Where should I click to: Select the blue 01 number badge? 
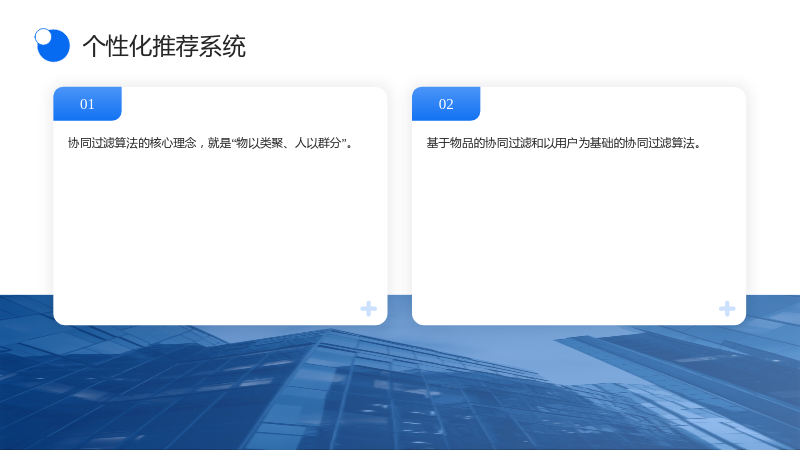pyautogui.click(x=87, y=104)
